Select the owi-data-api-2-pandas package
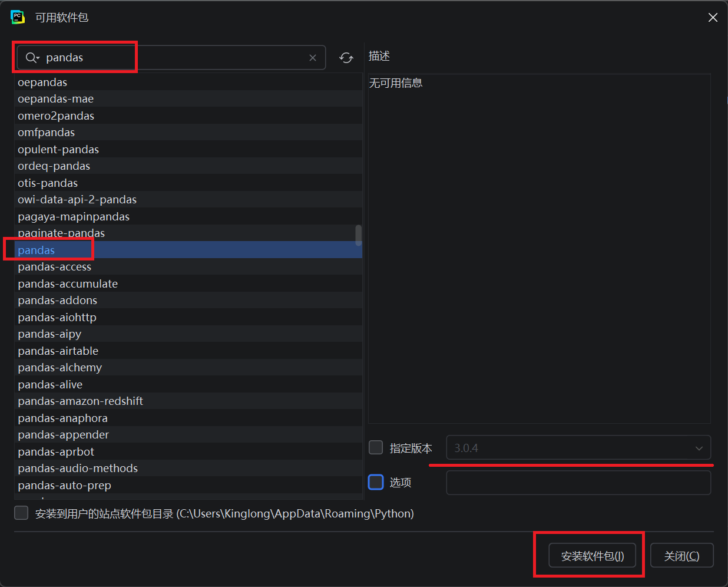 coord(188,199)
